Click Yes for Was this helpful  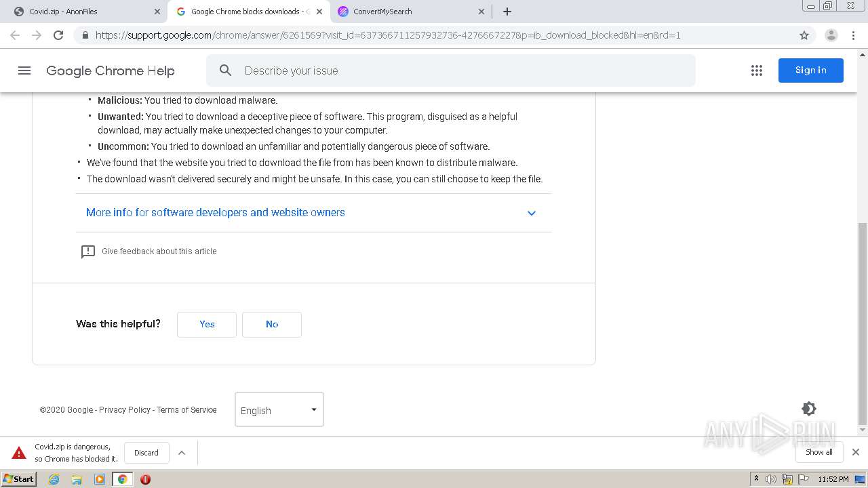pos(207,324)
